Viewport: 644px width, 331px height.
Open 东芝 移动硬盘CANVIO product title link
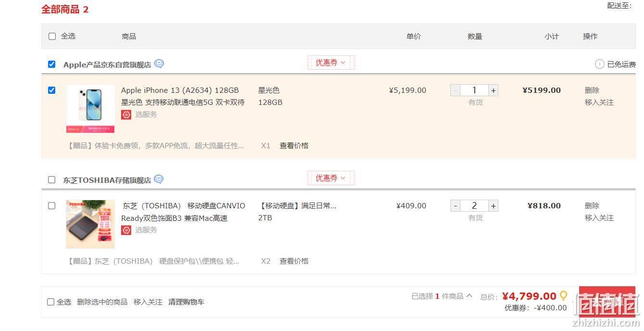tap(184, 212)
